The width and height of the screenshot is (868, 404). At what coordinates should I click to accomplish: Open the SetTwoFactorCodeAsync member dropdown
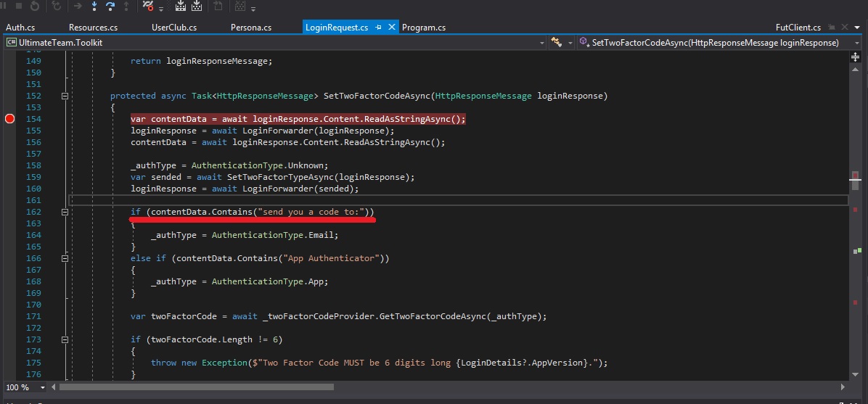click(x=856, y=43)
